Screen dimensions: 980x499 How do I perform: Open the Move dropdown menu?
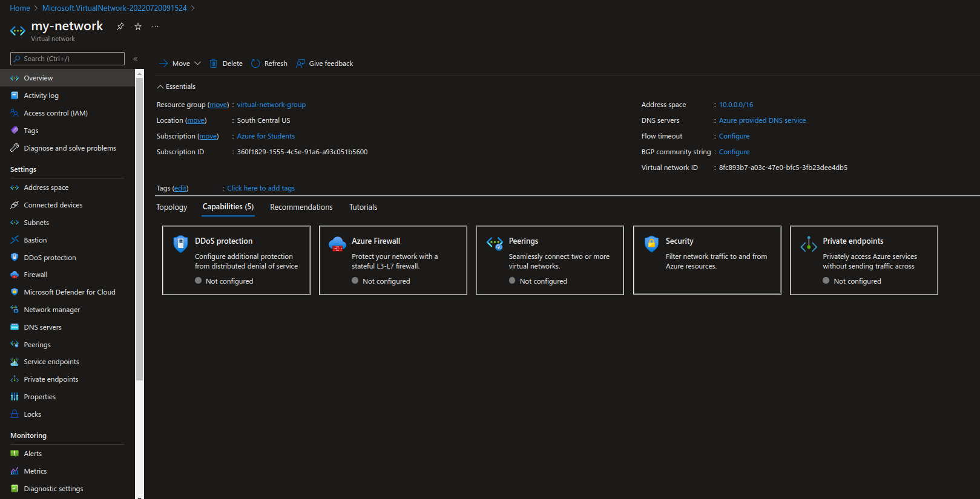[x=180, y=64]
